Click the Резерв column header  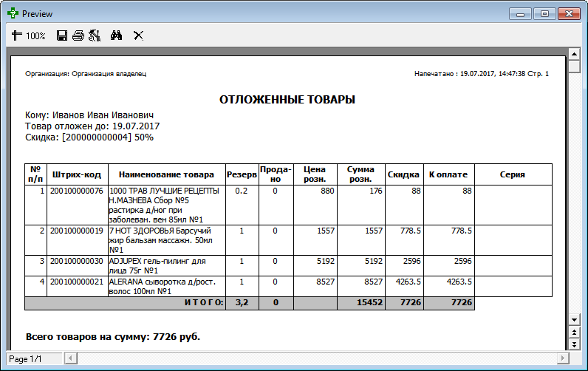tap(242, 174)
